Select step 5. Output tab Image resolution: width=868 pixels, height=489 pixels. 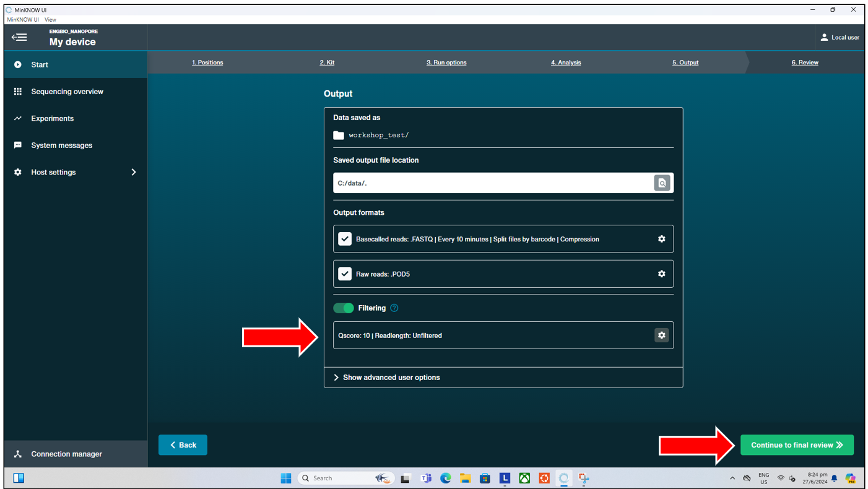(685, 63)
